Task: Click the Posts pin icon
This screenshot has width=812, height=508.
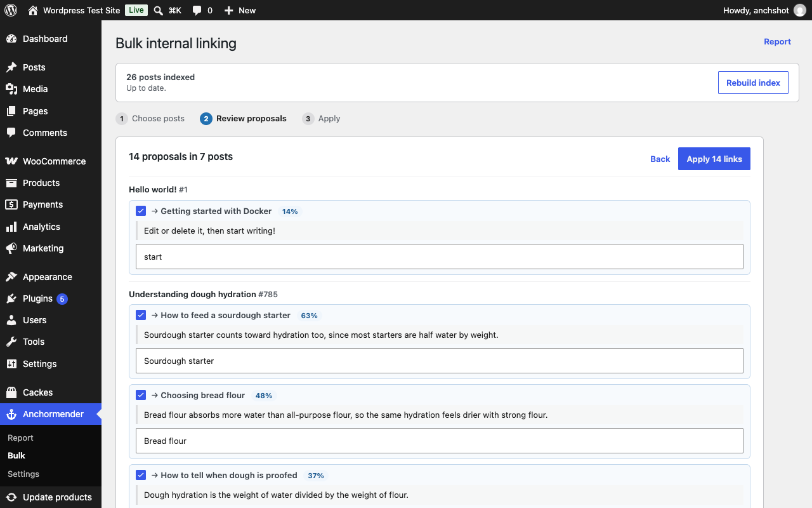Action: (11, 67)
